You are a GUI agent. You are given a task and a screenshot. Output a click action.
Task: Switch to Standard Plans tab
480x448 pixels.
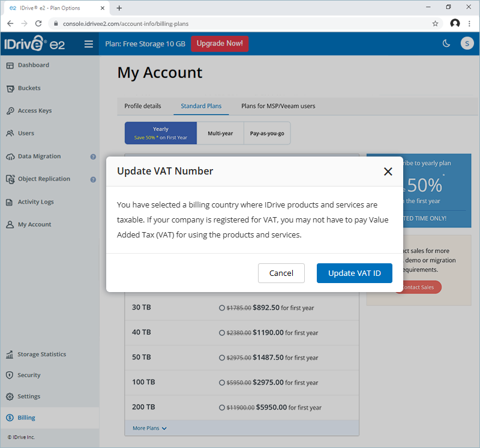pyautogui.click(x=201, y=106)
